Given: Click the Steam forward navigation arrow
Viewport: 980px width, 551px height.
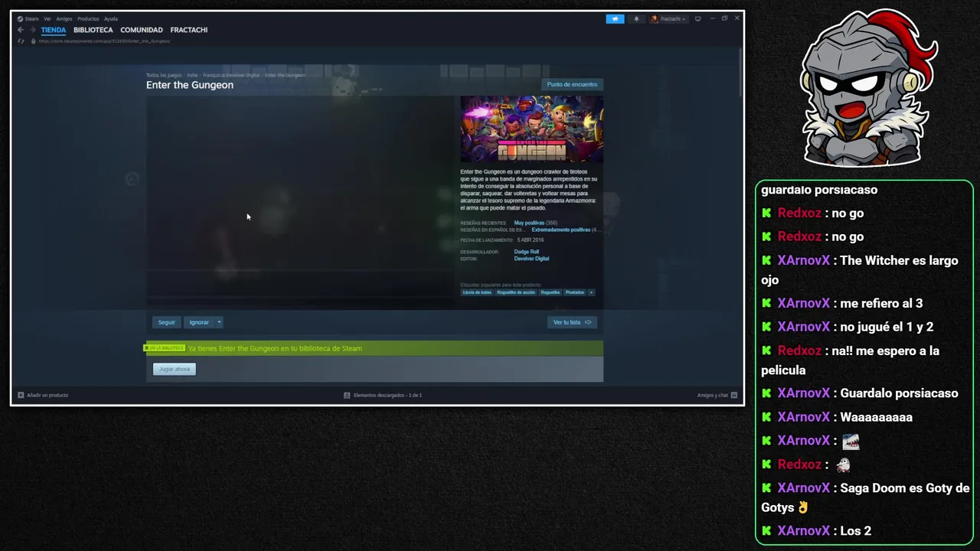Looking at the screenshot, I should tap(32, 30).
